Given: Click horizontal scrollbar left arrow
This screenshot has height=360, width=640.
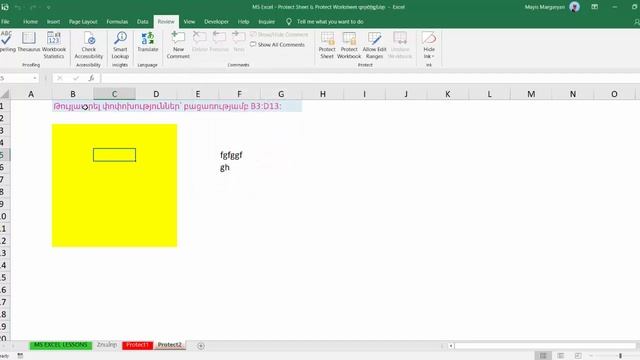Looking at the screenshot, I should click(x=451, y=346).
